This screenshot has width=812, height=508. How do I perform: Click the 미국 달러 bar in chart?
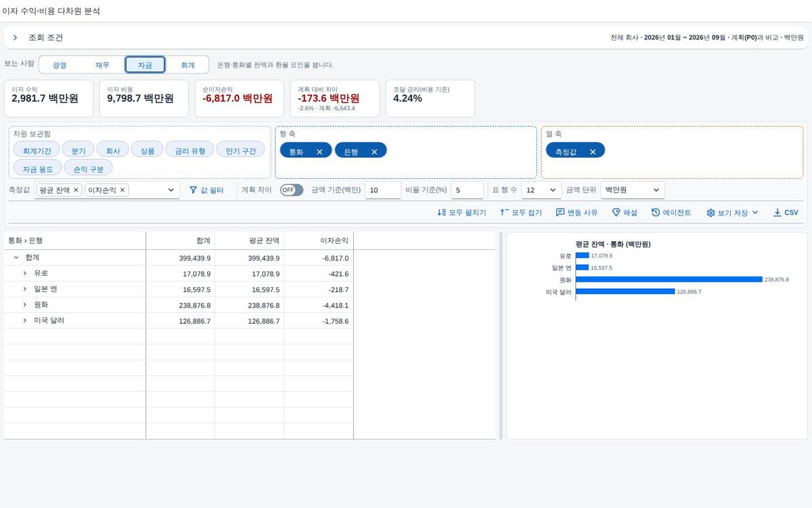(625, 291)
